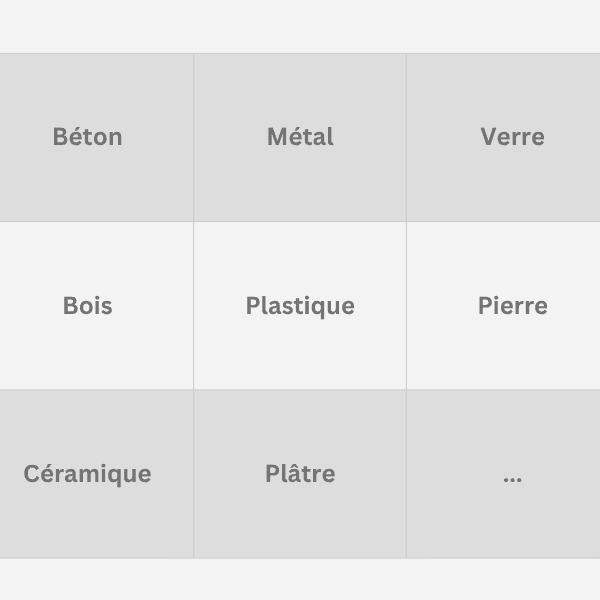The height and width of the screenshot is (600, 600).
Task: Select the cell between Bois and Pierre
Action: [300, 306]
